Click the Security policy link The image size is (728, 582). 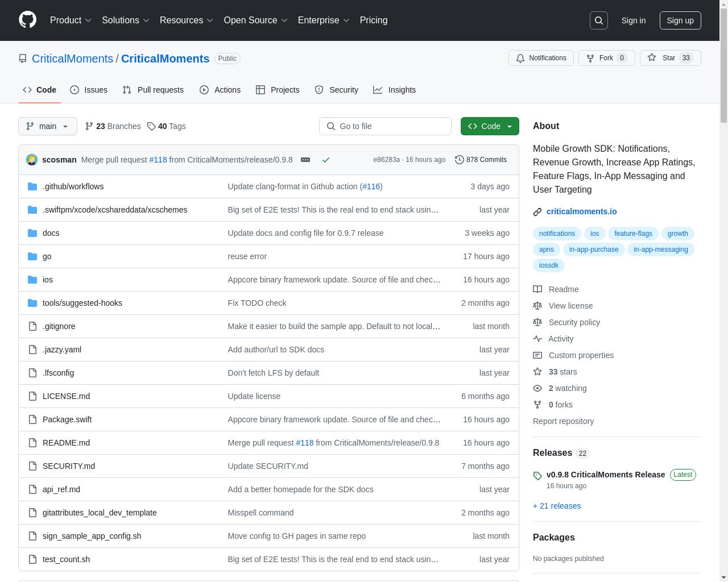pyautogui.click(x=574, y=322)
